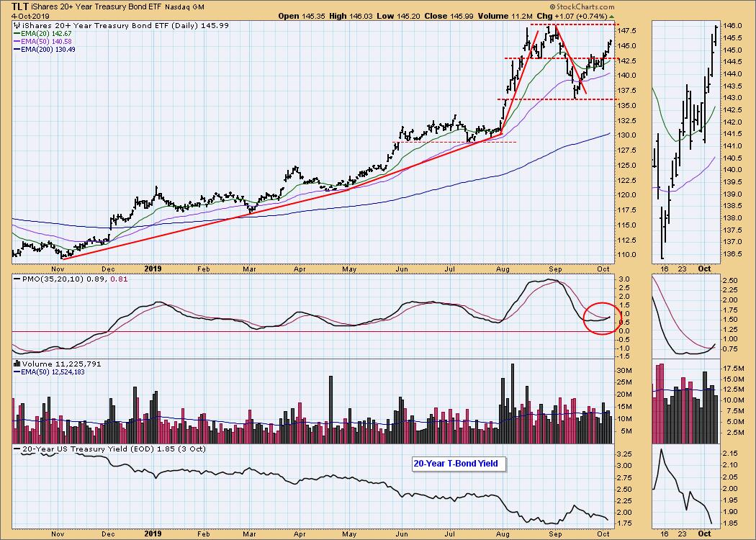Click the TLT ticker symbol in the header
This screenshot has height=540, width=756.
(19, 6)
